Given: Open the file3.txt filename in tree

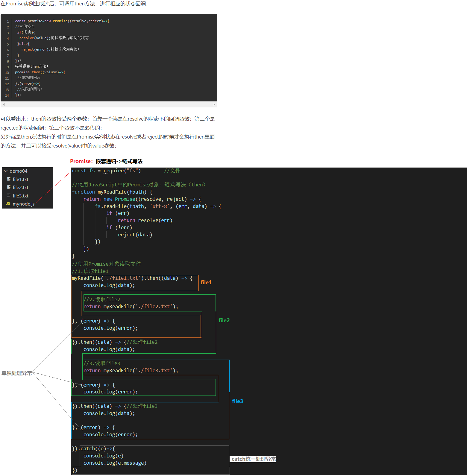Looking at the screenshot, I should (20, 196).
